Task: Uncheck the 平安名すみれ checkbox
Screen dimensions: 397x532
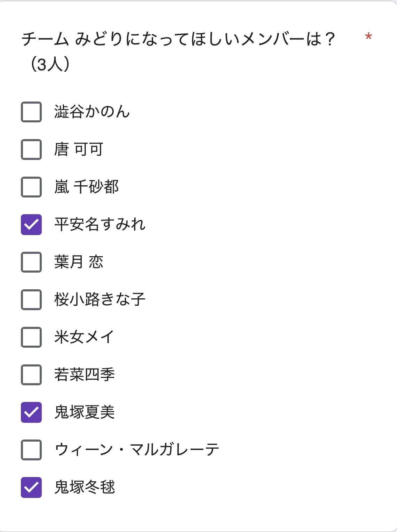Action: tap(31, 225)
